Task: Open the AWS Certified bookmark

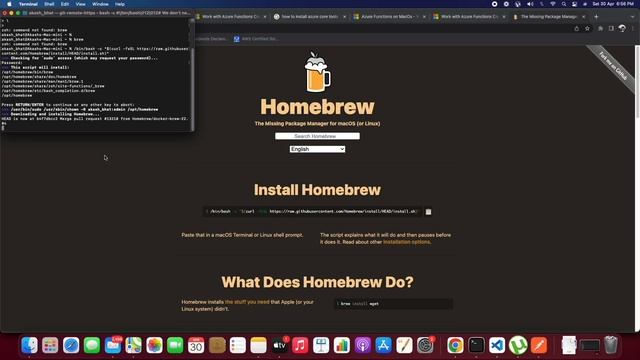Action: [x=256, y=39]
